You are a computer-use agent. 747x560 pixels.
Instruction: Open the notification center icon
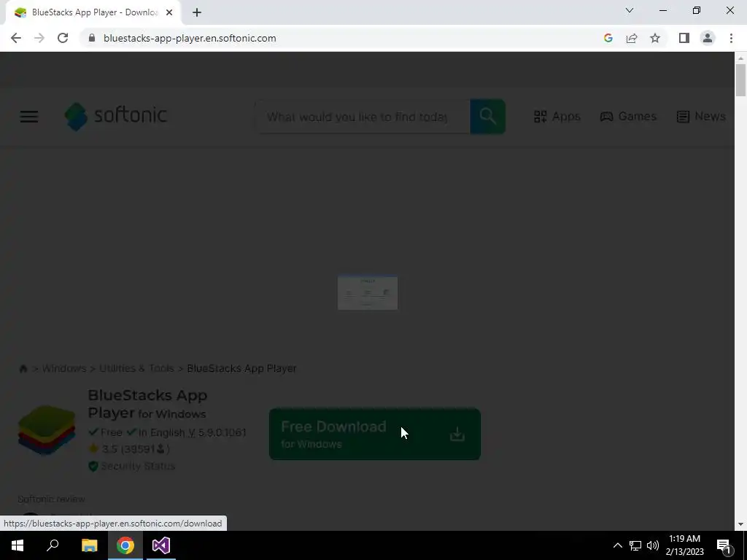point(724,546)
